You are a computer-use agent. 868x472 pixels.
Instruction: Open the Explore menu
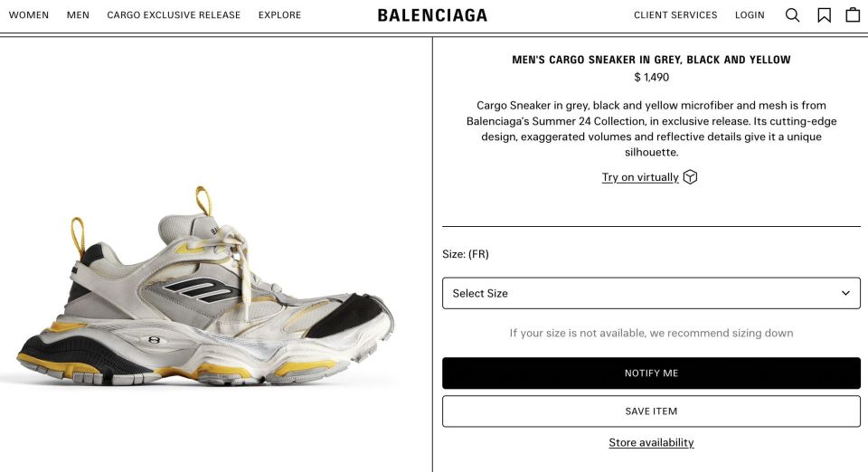tap(279, 15)
